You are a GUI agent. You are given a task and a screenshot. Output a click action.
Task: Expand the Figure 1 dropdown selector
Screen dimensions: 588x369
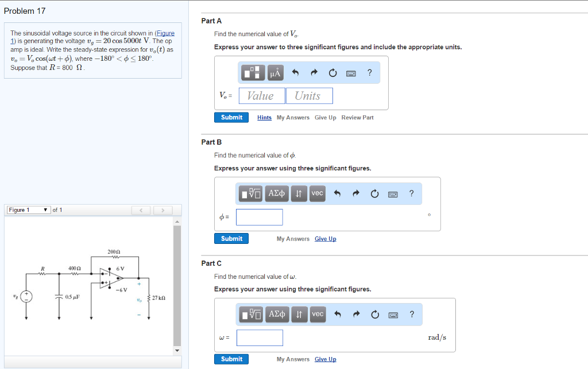29,210
